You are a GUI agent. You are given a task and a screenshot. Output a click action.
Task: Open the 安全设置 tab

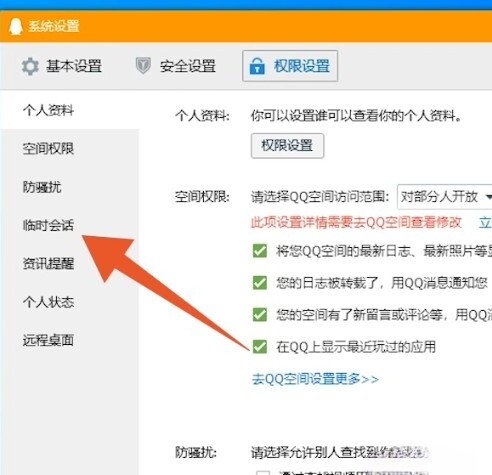pos(176,66)
